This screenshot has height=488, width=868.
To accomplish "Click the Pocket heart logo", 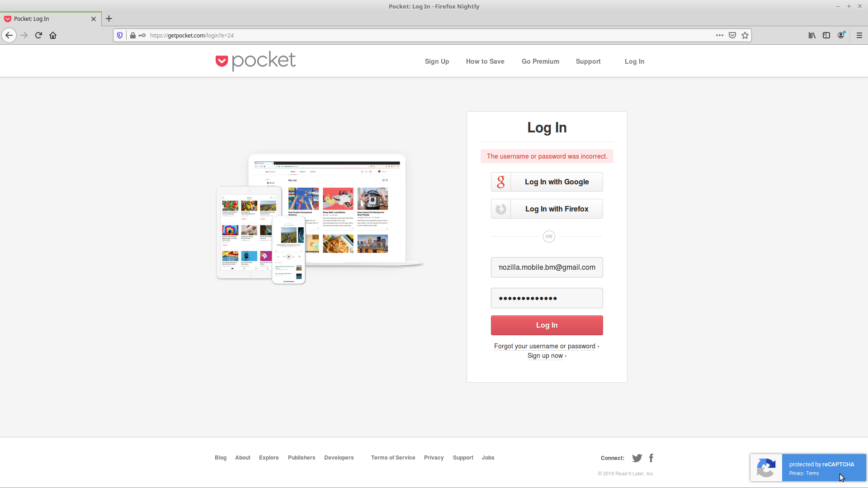I will (x=222, y=61).
